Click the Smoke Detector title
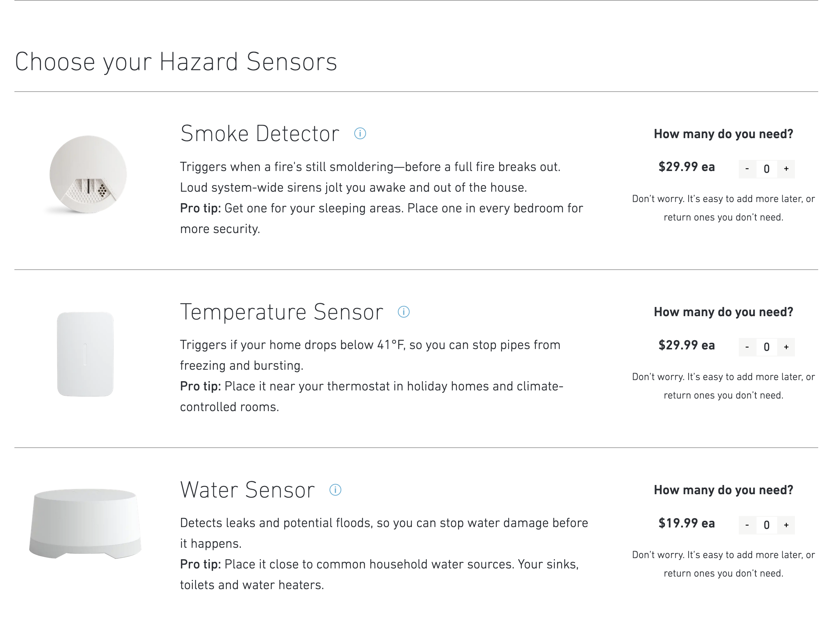The height and width of the screenshot is (622, 840). (x=260, y=134)
